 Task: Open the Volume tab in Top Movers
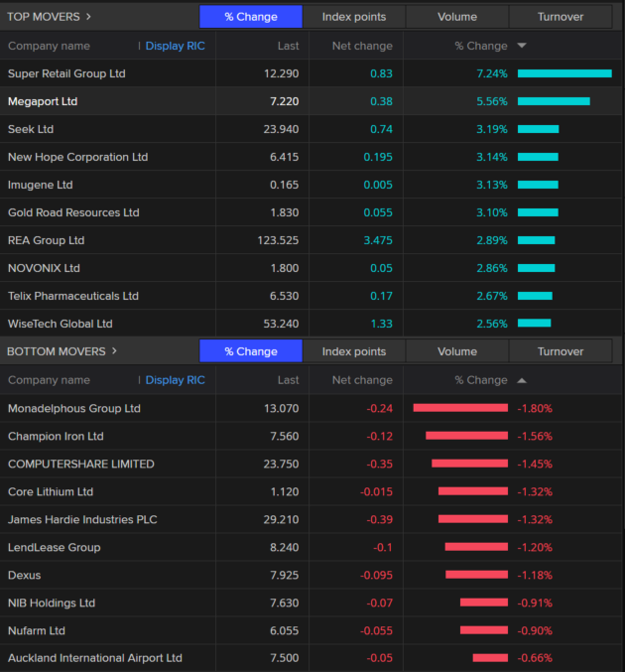click(457, 17)
